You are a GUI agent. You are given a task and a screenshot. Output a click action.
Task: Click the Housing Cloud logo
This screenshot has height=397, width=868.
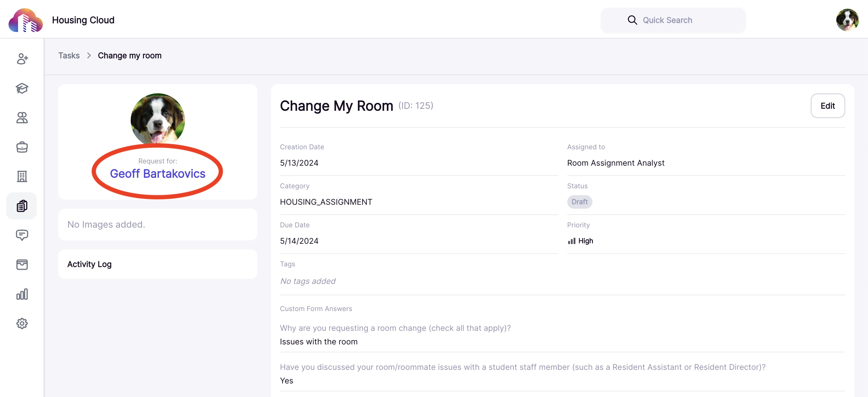26,20
